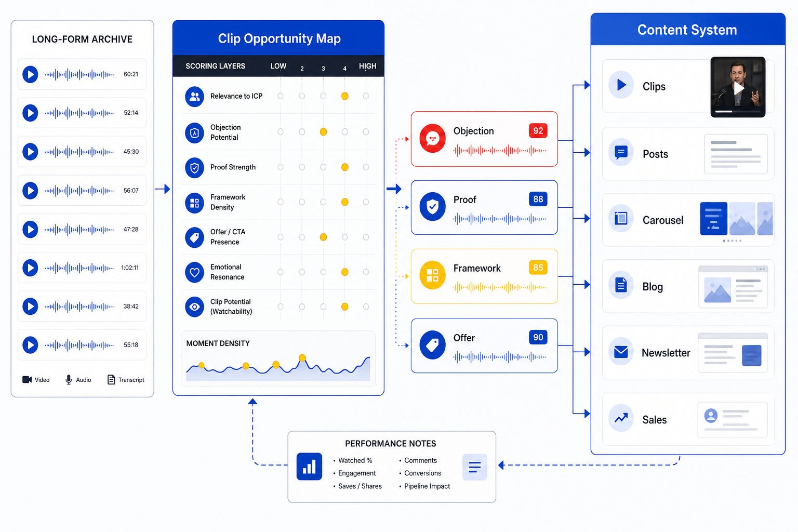Screen dimensions: 798x532
Task: Click the Proof Strength shield-check icon
Action: tap(194, 168)
